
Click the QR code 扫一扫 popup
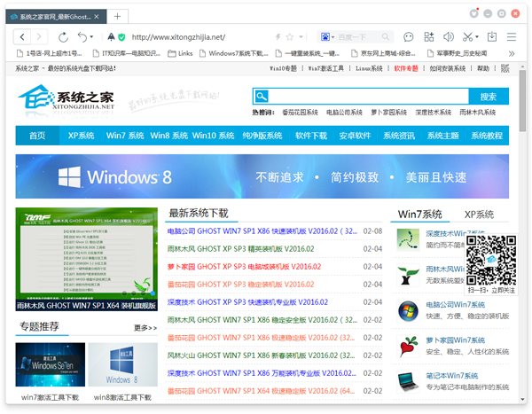click(x=491, y=265)
